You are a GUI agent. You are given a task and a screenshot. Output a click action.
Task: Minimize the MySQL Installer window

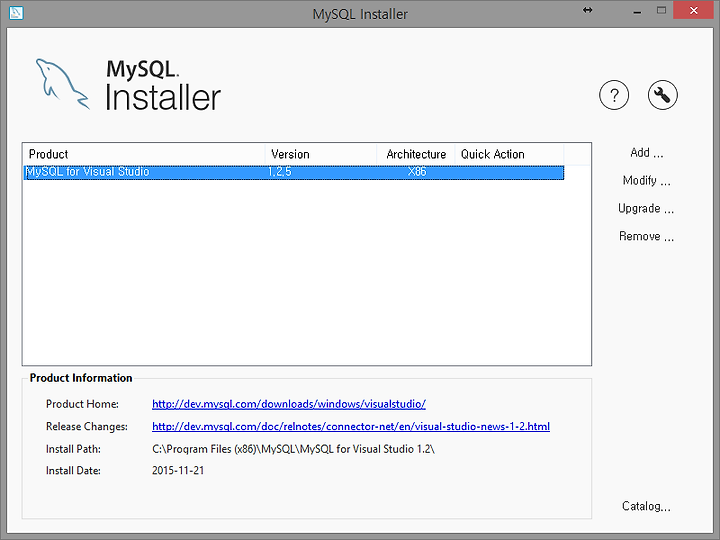click(637, 11)
